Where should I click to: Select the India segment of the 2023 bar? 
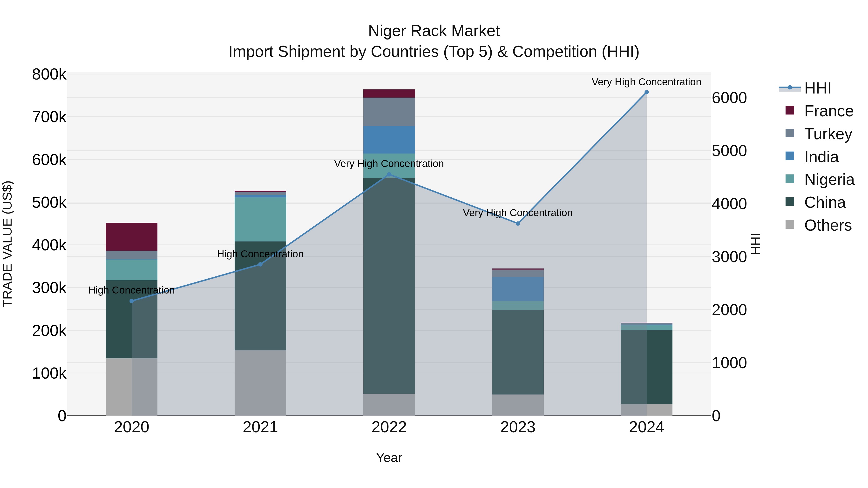(518, 289)
